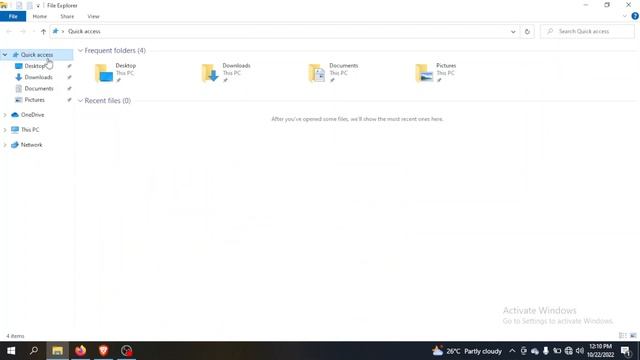Viewport: 640px width, 360px height.
Task: Expand the This PC tree node
Action: coord(5,130)
